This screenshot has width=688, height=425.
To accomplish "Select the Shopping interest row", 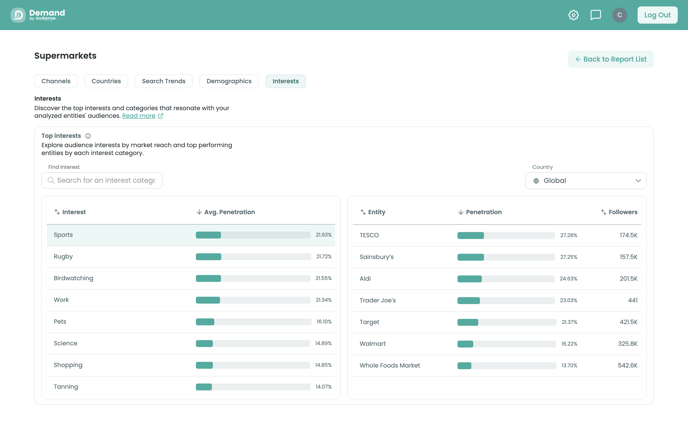I will (191, 365).
